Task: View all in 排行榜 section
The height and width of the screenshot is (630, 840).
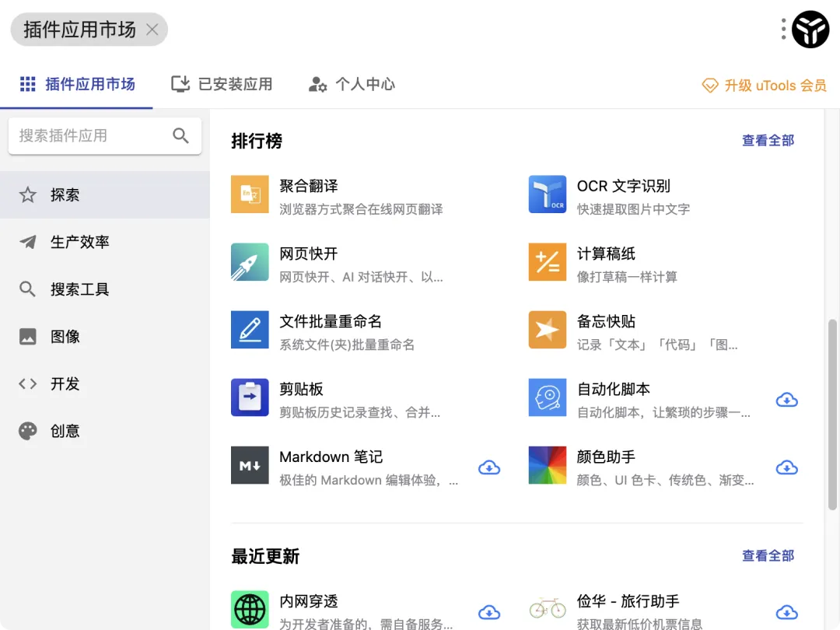Action: (x=768, y=140)
